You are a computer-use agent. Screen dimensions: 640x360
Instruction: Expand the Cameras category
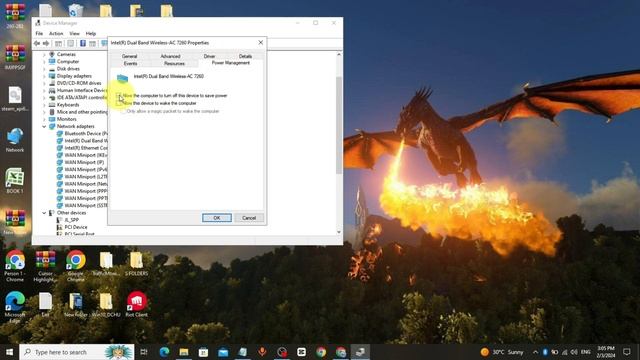(44, 54)
